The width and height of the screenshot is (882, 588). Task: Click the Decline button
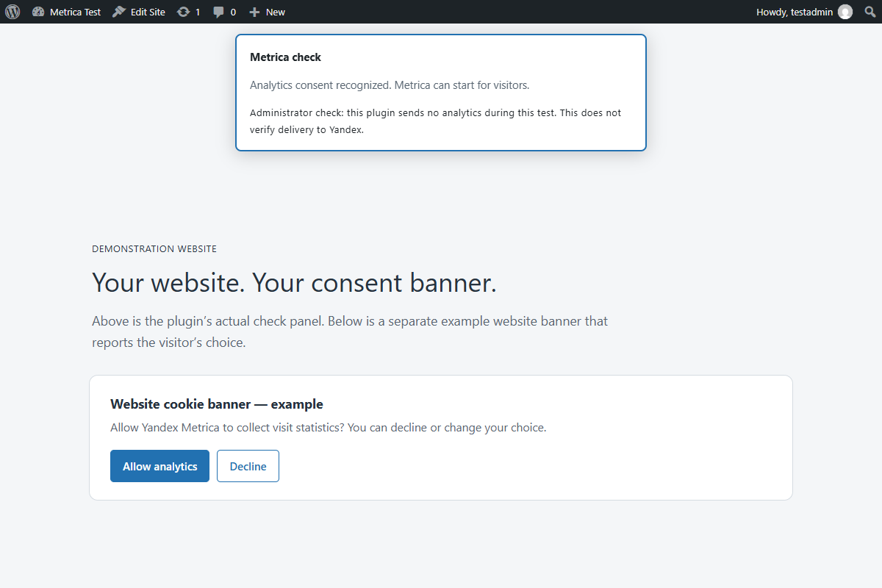click(248, 466)
